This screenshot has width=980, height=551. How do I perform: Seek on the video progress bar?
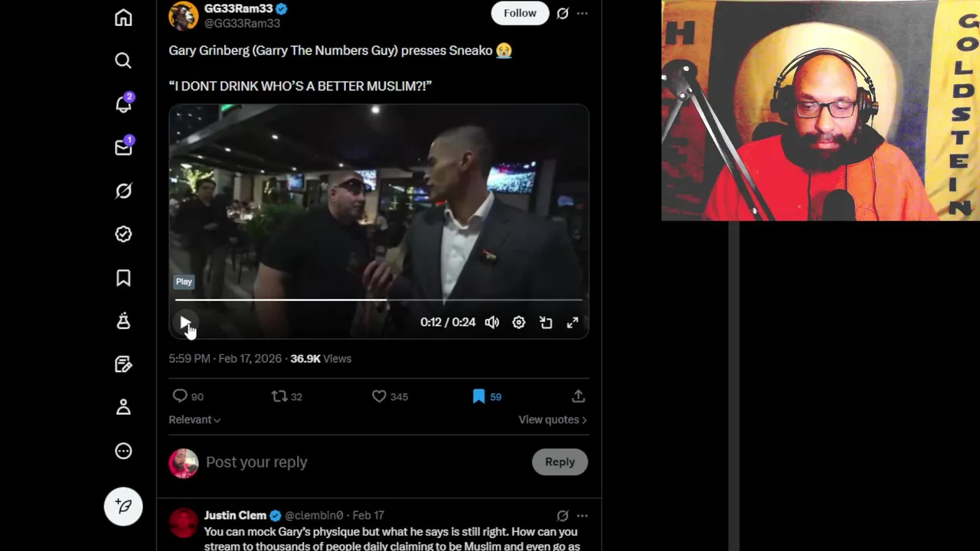[379, 300]
